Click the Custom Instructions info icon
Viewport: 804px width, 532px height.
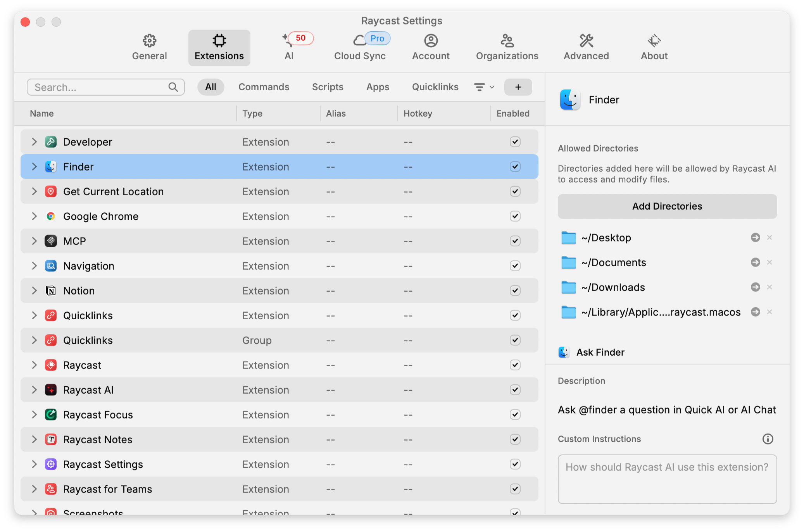[768, 439]
